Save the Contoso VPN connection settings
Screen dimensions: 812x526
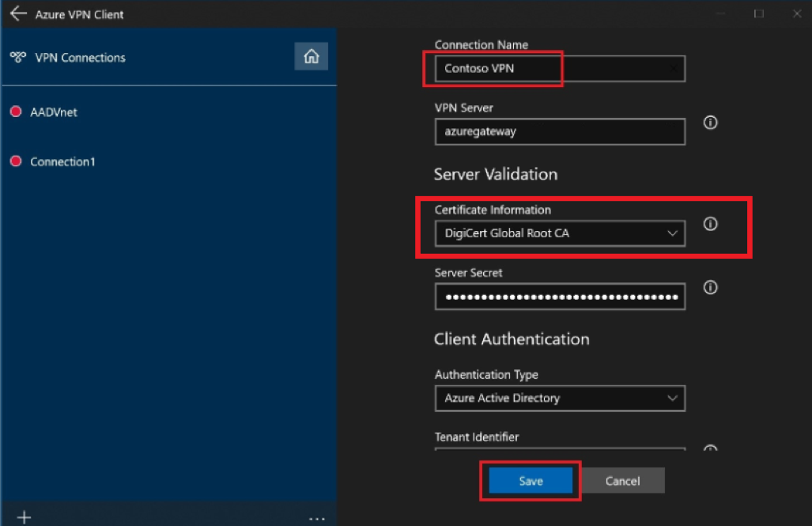coord(530,480)
